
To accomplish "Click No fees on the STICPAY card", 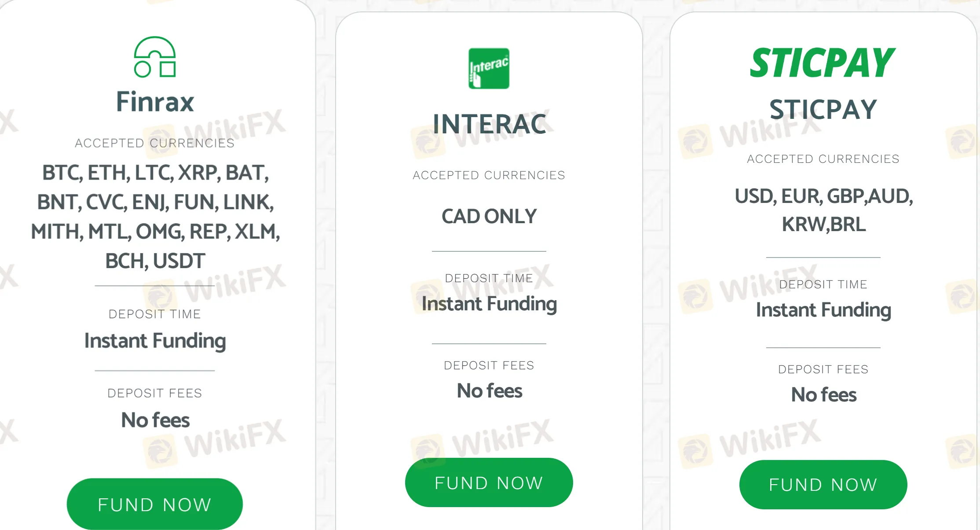I will coord(823,395).
